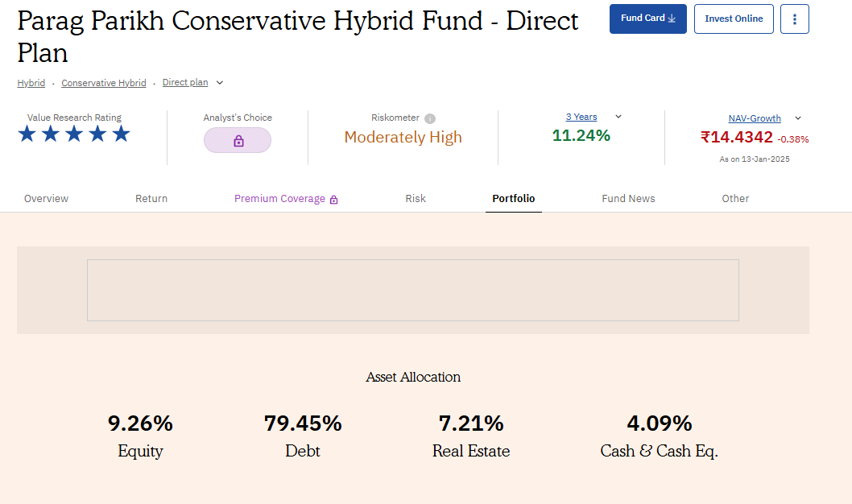This screenshot has width=852, height=504.
Task: Click the Fund Card button
Action: (648, 18)
